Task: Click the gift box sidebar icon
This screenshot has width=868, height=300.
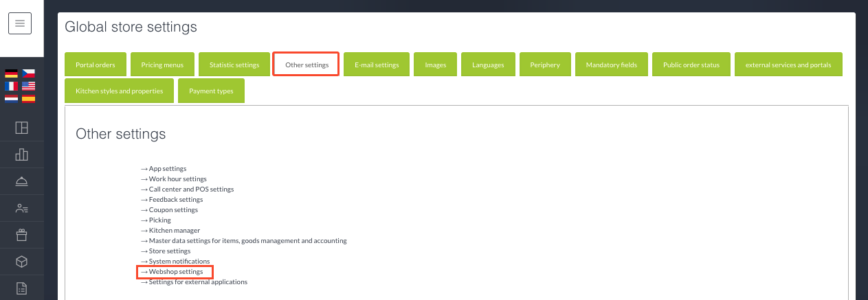Action: coord(21,235)
